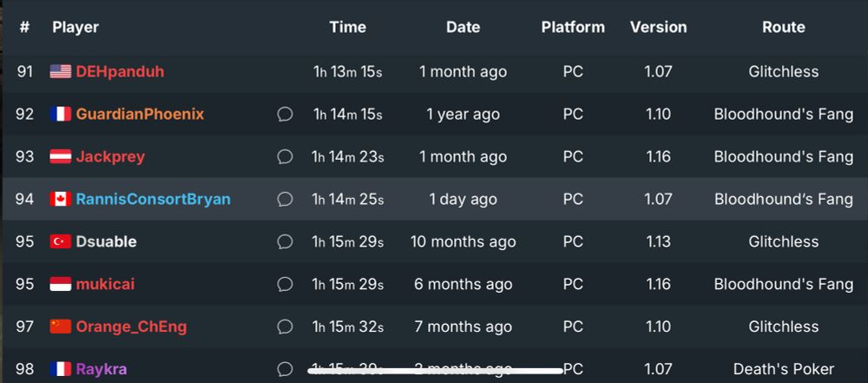Click the Turkish flag beside Dsuable
This screenshot has width=868, height=383.
click(x=61, y=241)
